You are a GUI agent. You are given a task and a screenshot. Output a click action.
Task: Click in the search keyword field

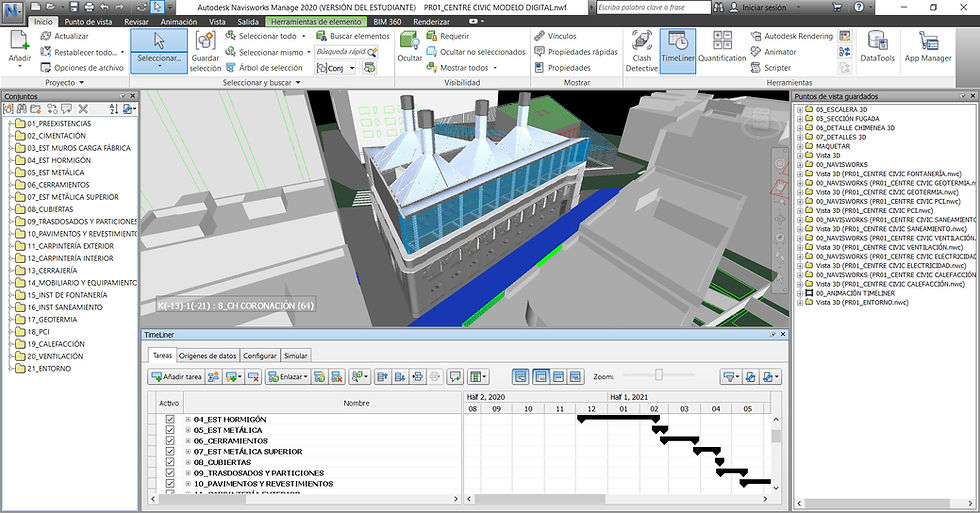tap(652, 7)
